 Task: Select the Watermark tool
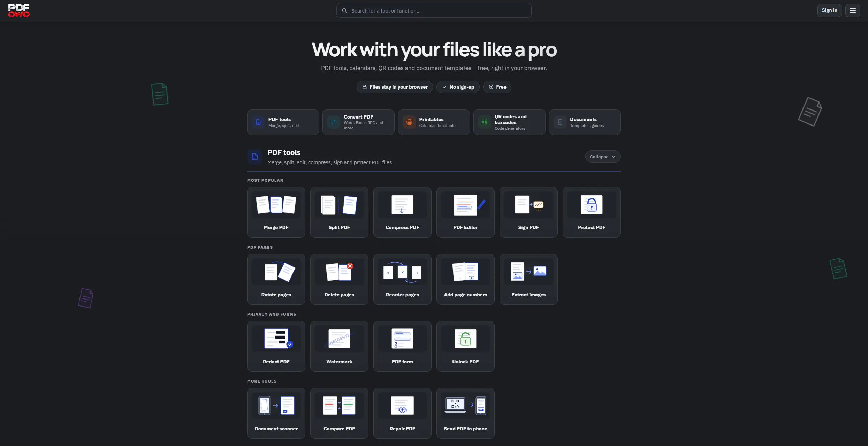(339, 346)
